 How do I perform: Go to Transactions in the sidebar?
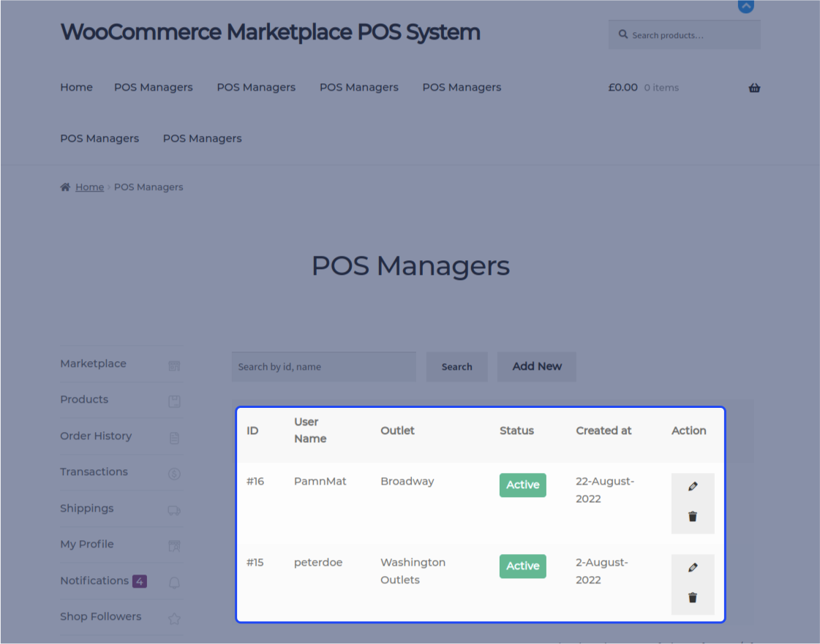coord(94,471)
